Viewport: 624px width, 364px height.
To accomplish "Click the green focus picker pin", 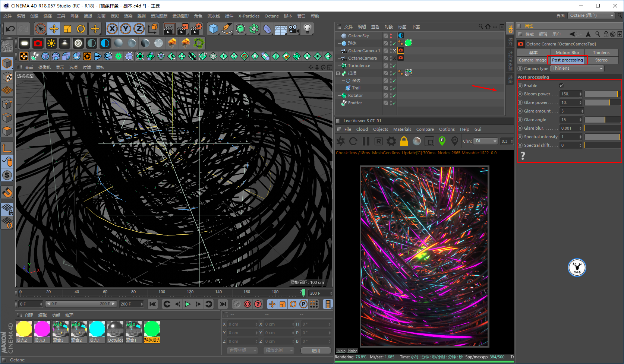I will 442,141.
